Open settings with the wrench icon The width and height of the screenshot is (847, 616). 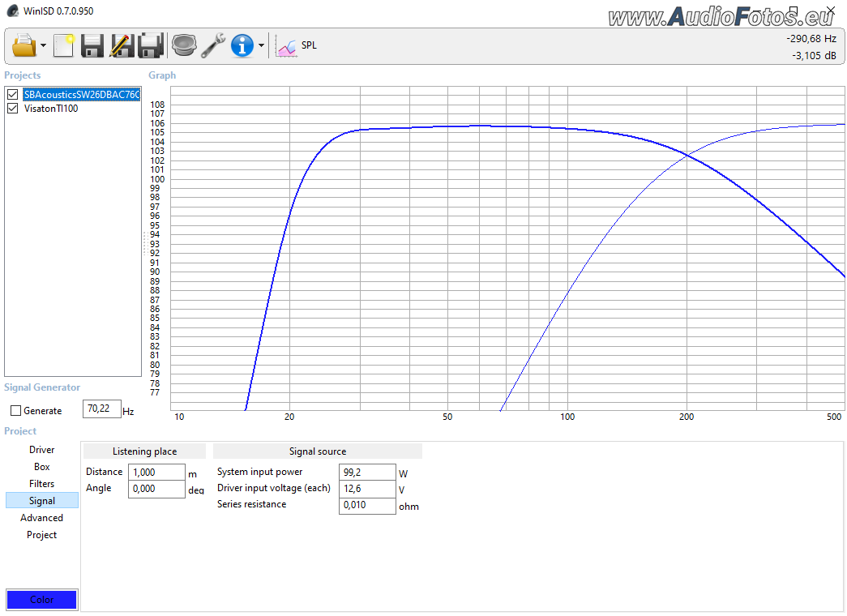[x=213, y=45]
